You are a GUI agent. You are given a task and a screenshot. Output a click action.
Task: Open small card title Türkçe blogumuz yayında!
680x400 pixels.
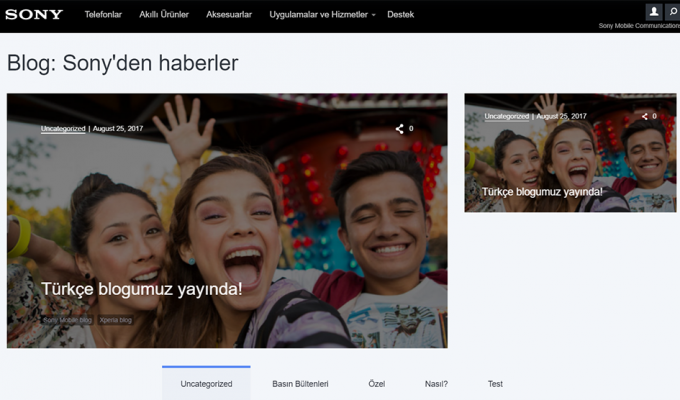click(x=542, y=192)
